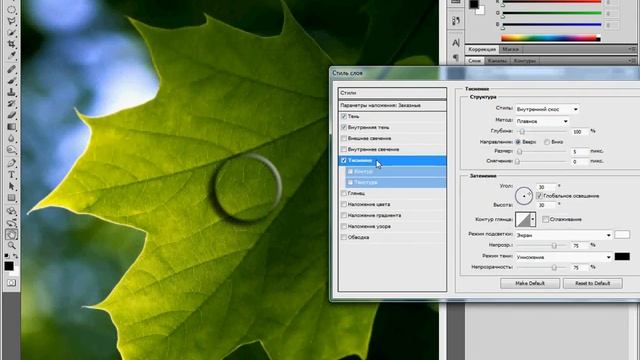Open Режим подсветки dropdown (Экран)

tap(563, 235)
